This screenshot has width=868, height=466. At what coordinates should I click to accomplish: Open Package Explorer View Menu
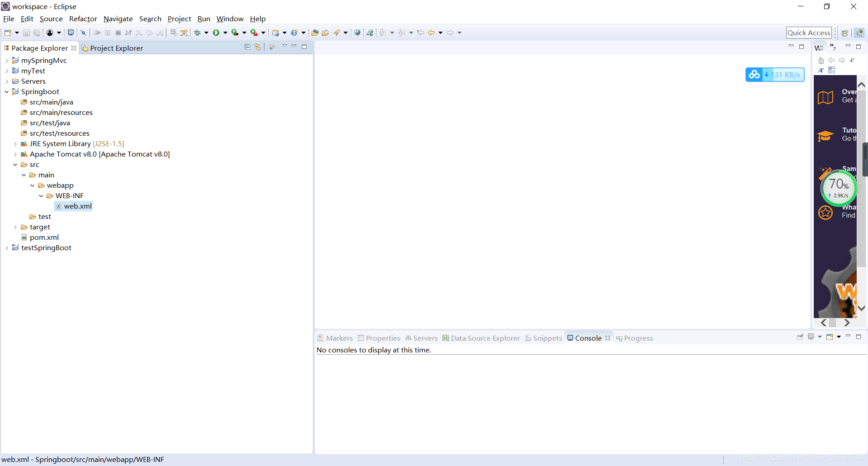285,46
